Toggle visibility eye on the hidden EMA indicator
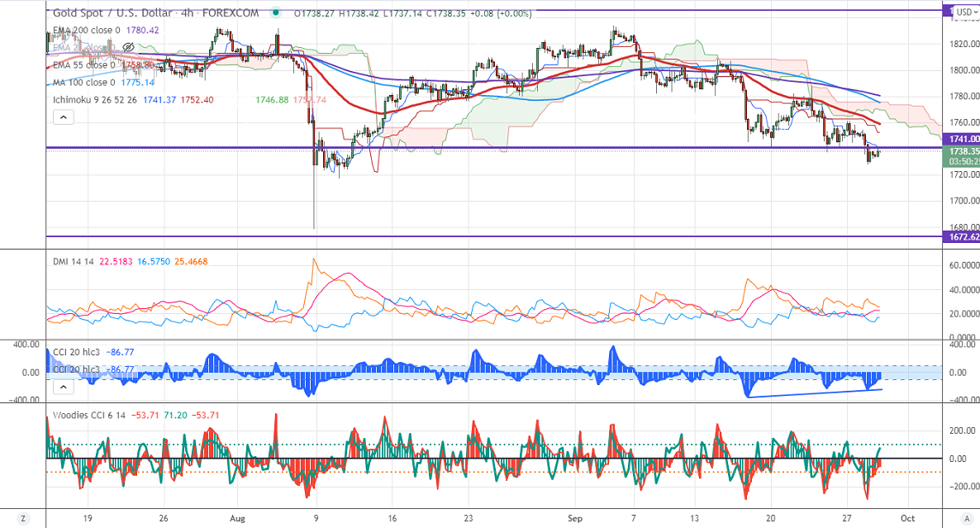980x528 pixels. click(128, 48)
